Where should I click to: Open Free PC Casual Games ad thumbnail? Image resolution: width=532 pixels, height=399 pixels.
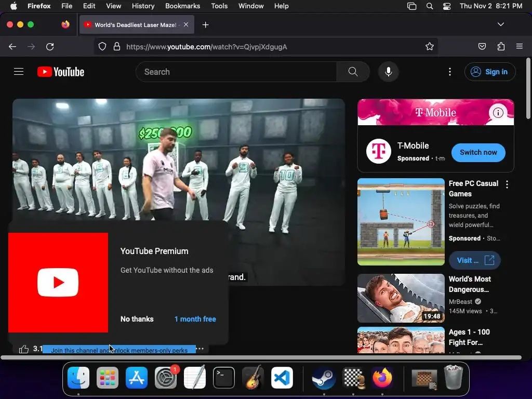(x=401, y=222)
